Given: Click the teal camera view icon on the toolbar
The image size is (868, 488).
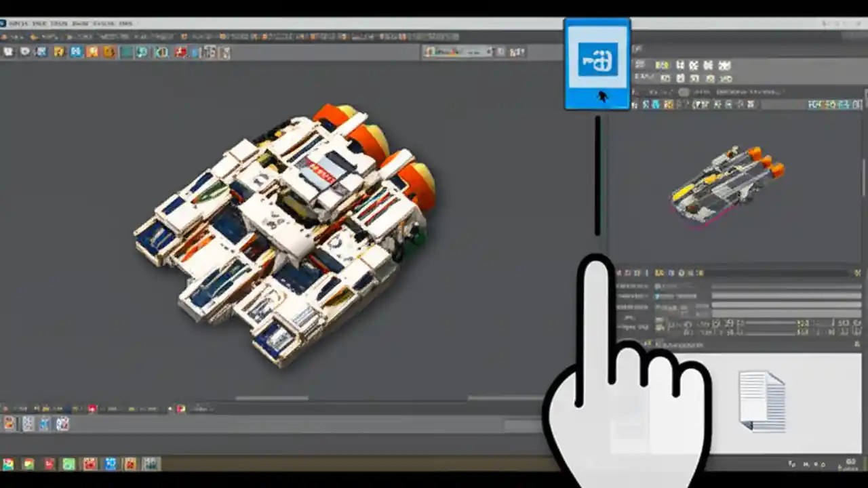Looking at the screenshot, I should (125, 52).
